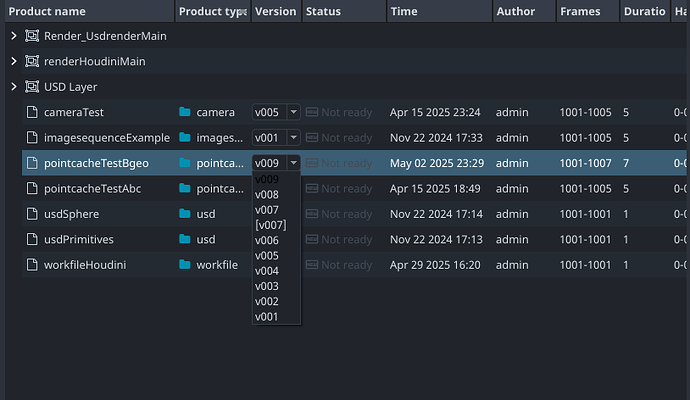This screenshot has width=690, height=400.
Task: Click the pointcacheTestAbc file icon
Action: 32,189
